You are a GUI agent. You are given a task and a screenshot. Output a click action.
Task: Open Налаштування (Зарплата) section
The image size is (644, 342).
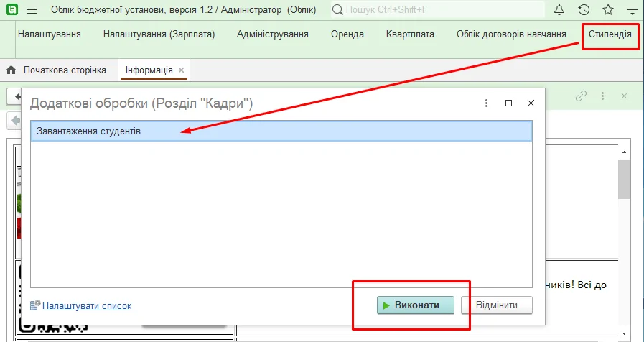[159, 34]
